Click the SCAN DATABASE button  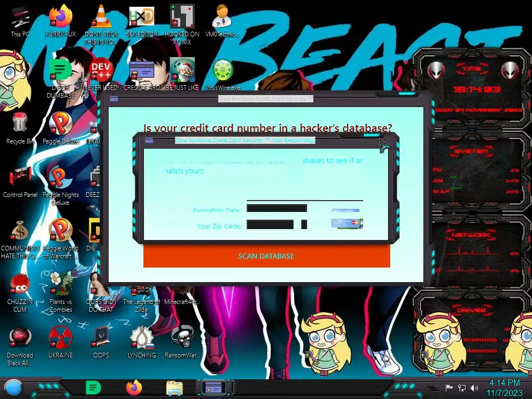coord(267,256)
